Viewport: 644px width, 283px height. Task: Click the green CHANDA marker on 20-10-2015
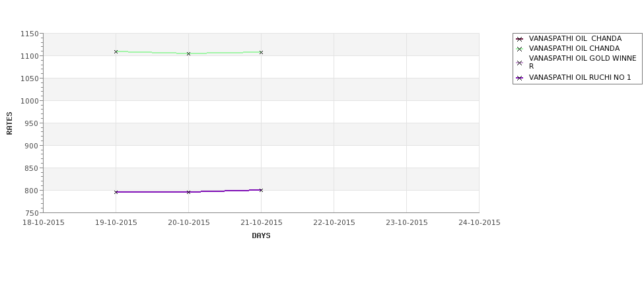tap(188, 53)
